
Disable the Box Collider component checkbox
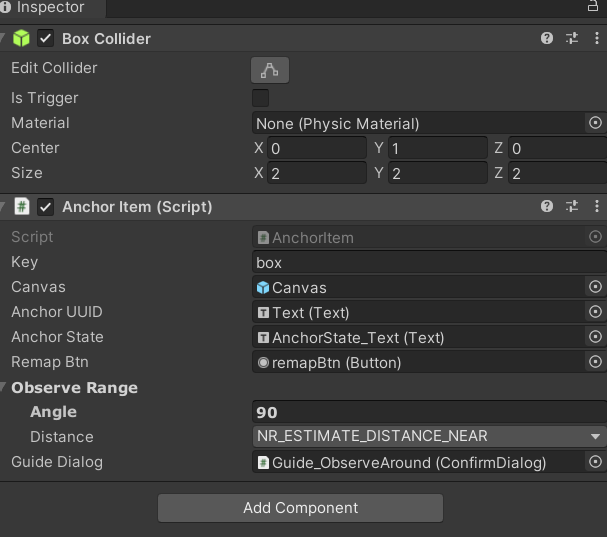click(x=46, y=39)
